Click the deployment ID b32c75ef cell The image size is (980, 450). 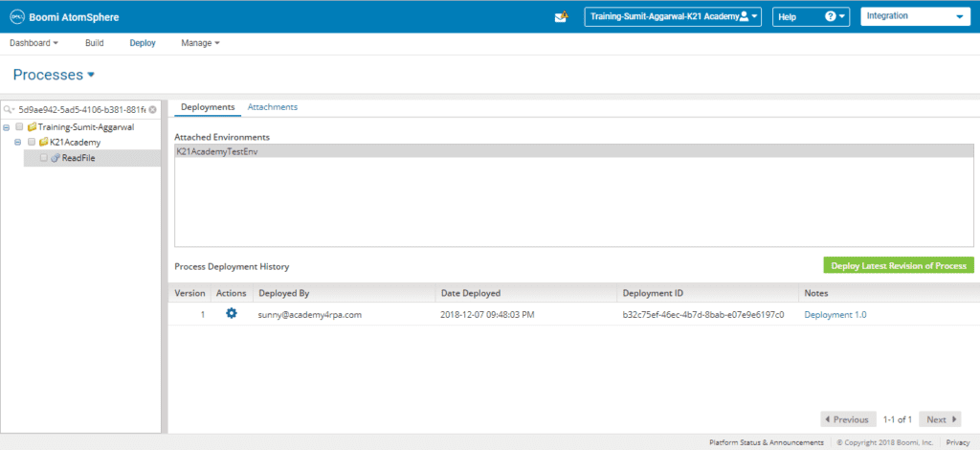pyautogui.click(x=703, y=315)
